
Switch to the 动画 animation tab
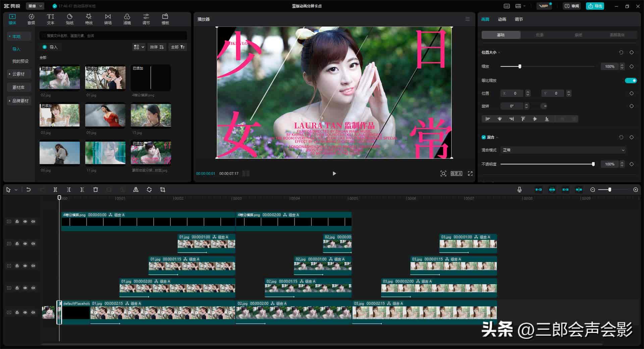click(502, 19)
